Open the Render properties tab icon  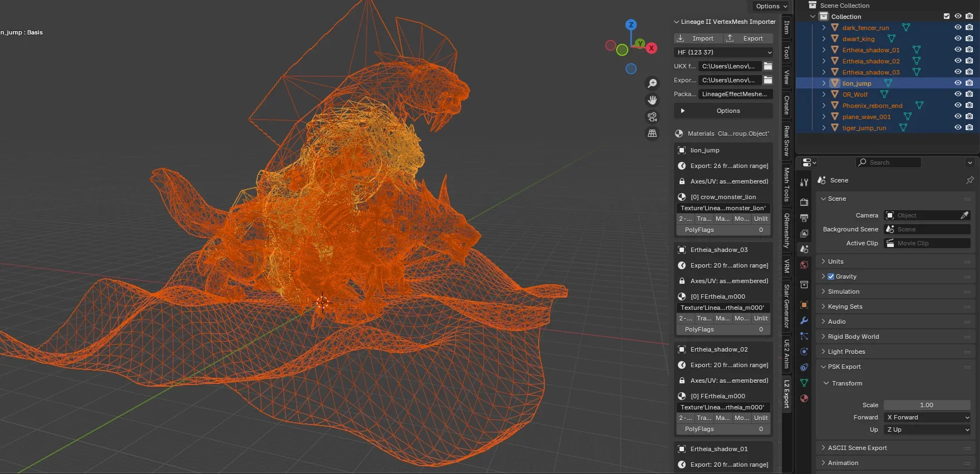804,203
